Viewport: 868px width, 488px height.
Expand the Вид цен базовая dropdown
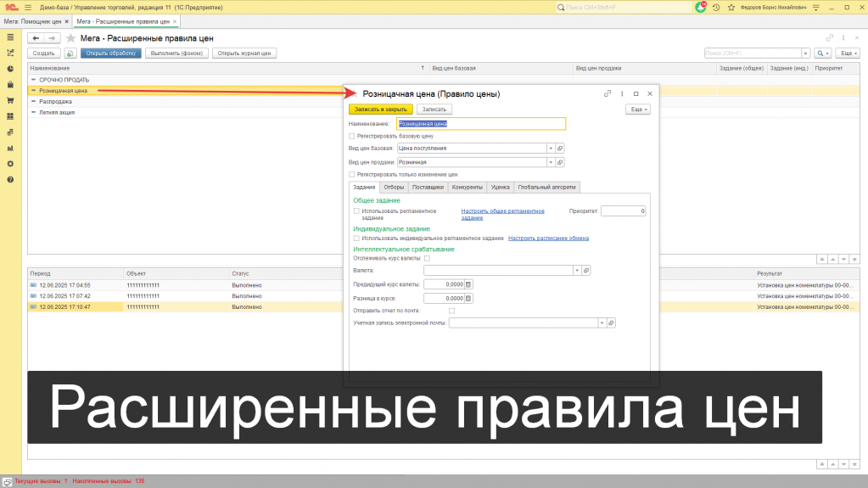click(x=551, y=149)
